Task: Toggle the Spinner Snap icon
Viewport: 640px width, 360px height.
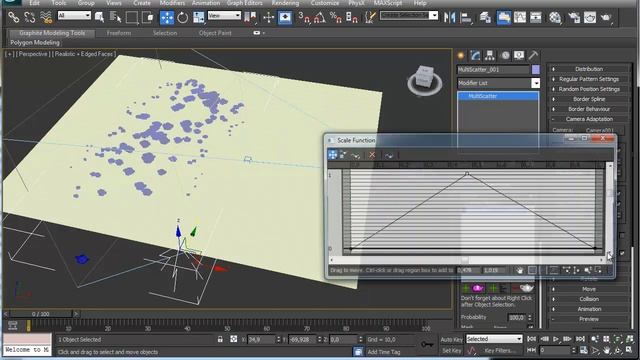Action: (x=352, y=17)
